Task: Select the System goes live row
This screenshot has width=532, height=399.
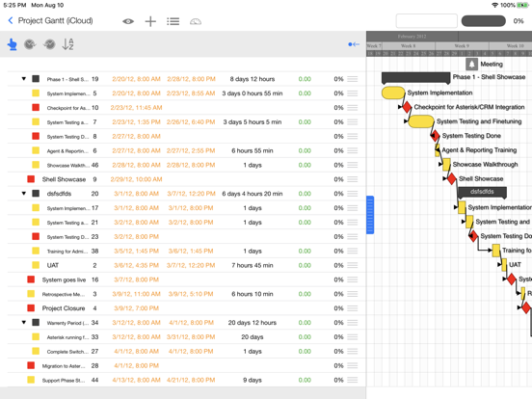Action: (x=183, y=279)
